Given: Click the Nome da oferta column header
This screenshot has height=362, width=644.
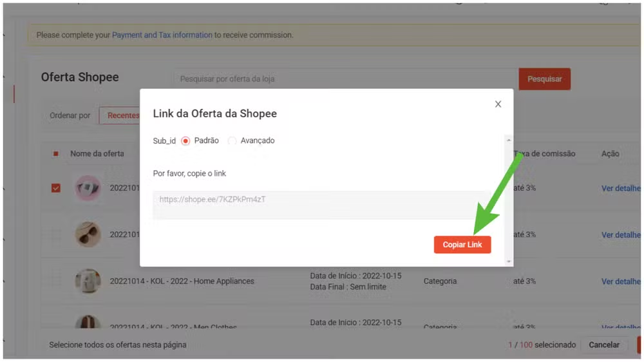Looking at the screenshot, I should [x=97, y=154].
